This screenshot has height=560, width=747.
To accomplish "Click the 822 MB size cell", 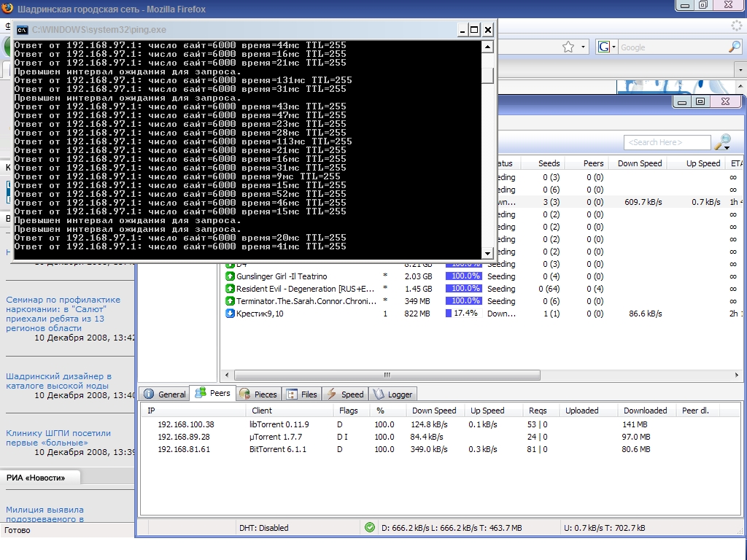I will [x=417, y=314].
